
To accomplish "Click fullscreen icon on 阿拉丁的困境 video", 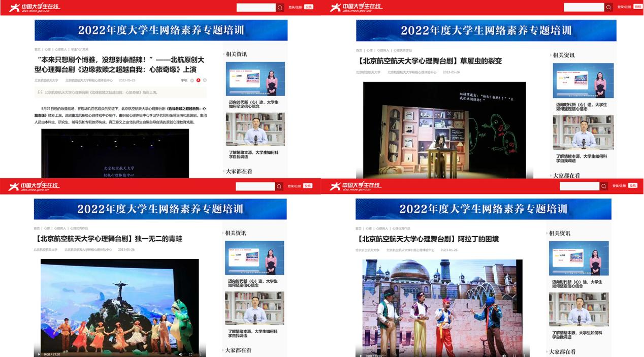I will [514, 355].
